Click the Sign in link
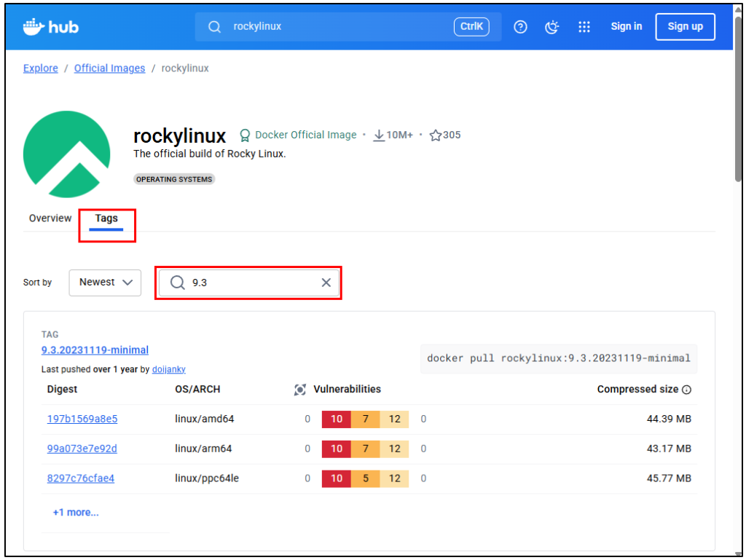 tap(626, 27)
